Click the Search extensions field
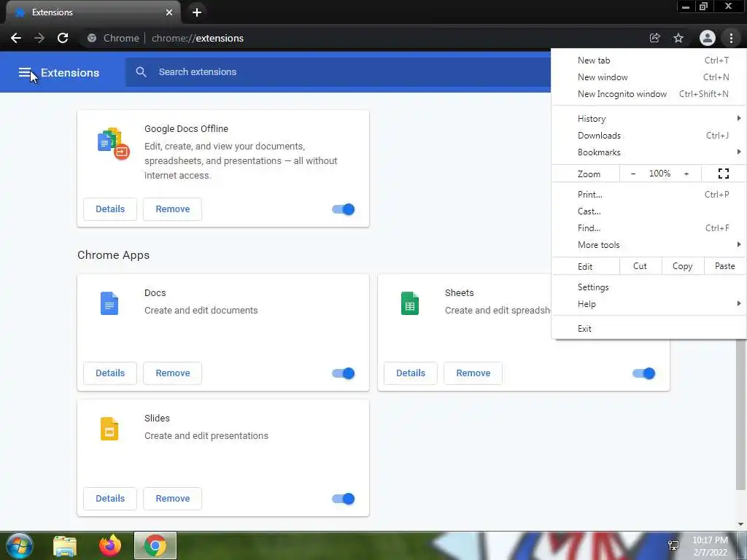 pyautogui.click(x=338, y=72)
